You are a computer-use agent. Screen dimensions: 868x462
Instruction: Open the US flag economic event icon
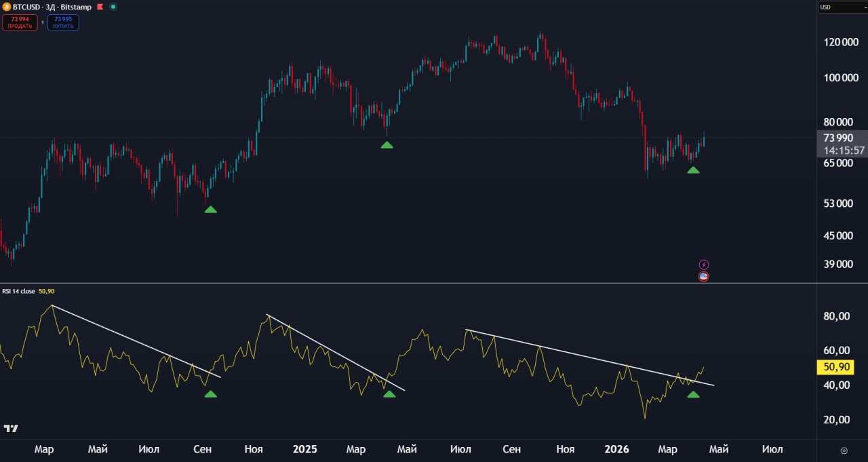(x=704, y=276)
